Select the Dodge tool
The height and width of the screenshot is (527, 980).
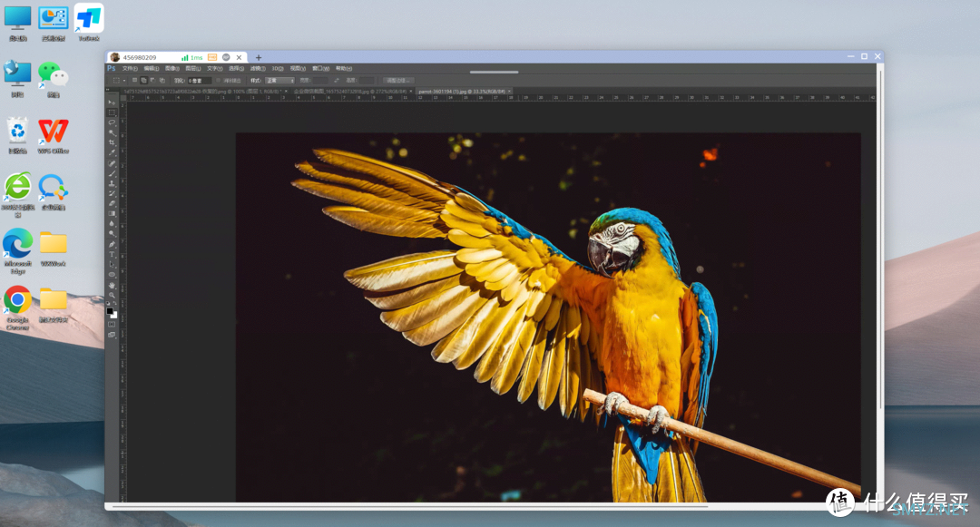[x=112, y=233]
